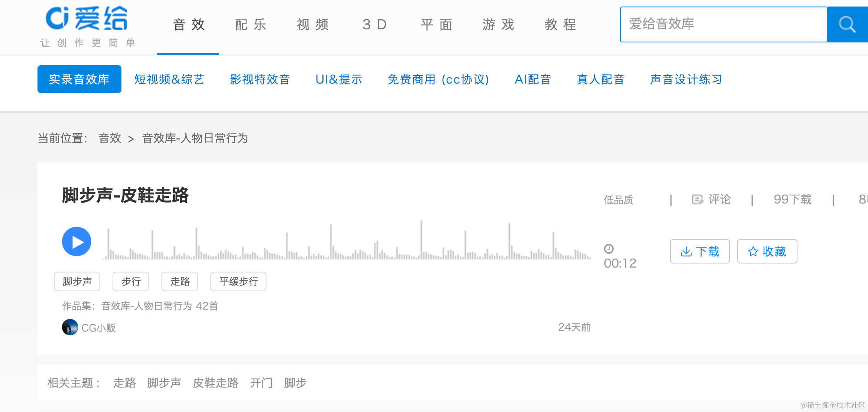
Task: Open the 配乐 navigation tab
Action: pyautogui.click(x=251, y=24)
